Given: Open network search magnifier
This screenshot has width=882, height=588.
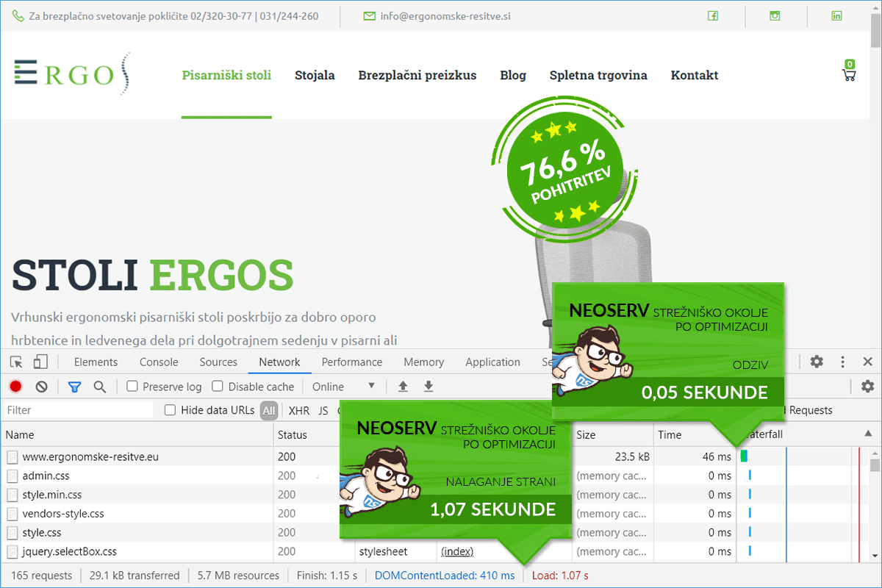Looking at the screenshot, I should (x=100, y=387).
